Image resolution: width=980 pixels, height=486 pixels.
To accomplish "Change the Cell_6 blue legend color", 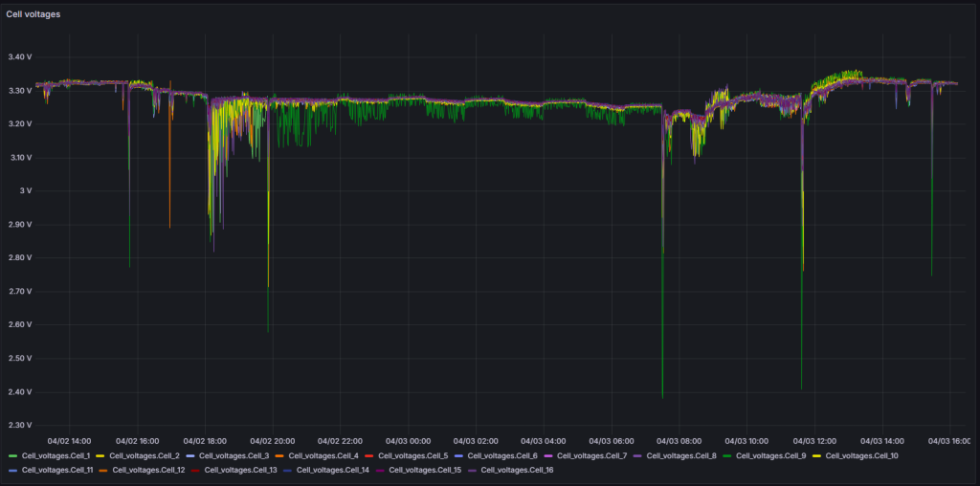I will click(460, 456).
